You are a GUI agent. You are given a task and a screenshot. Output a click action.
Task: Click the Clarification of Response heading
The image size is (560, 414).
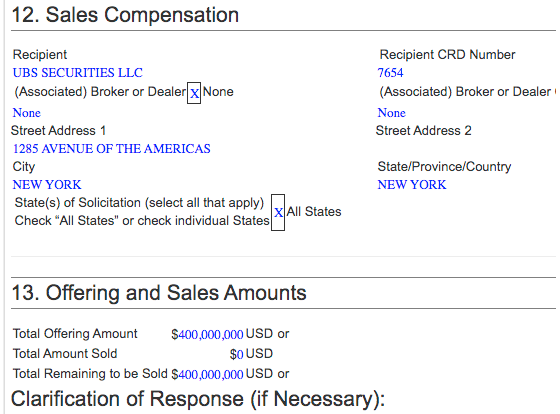click(198, 399)
